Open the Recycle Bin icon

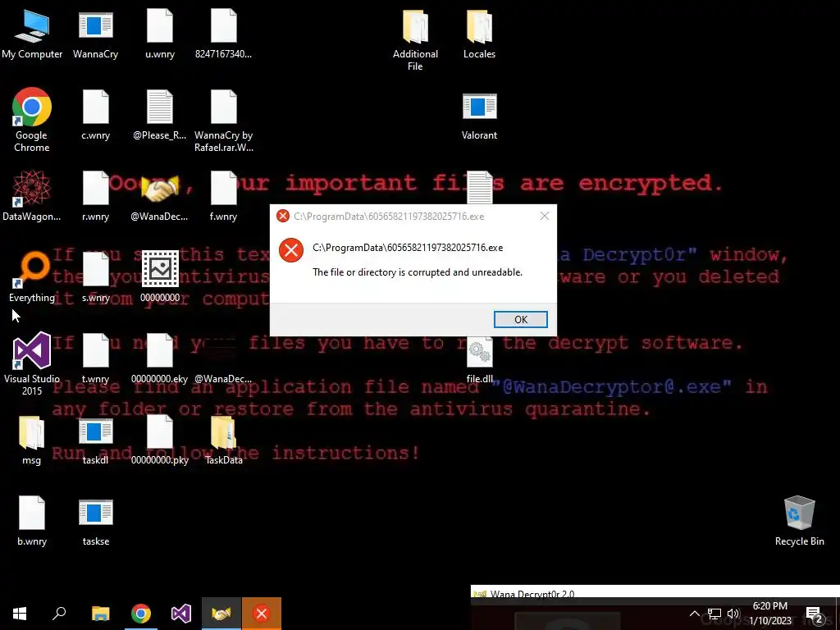[799, 521]
